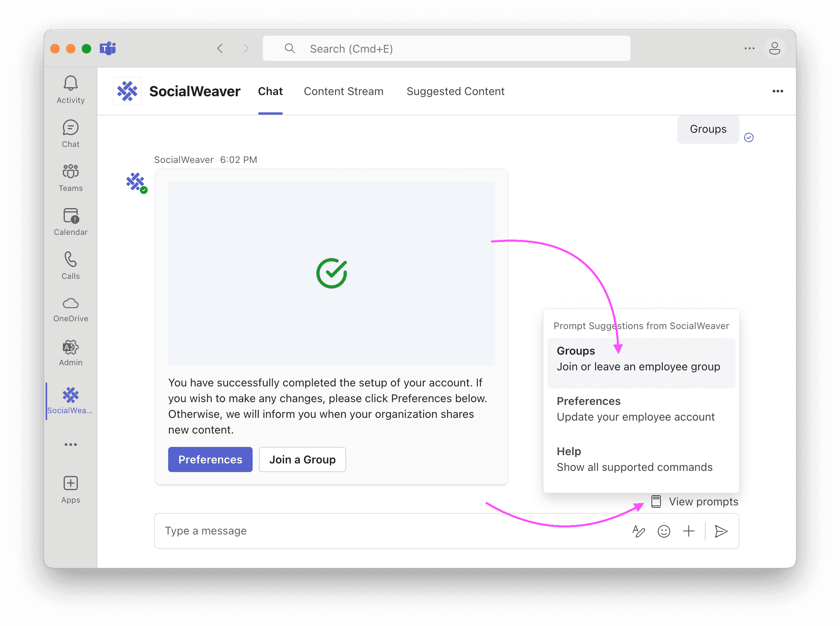The width and height of the screenshot is (840, 626).
Task: Switch to the Chat tab
Action: (270, 91)
